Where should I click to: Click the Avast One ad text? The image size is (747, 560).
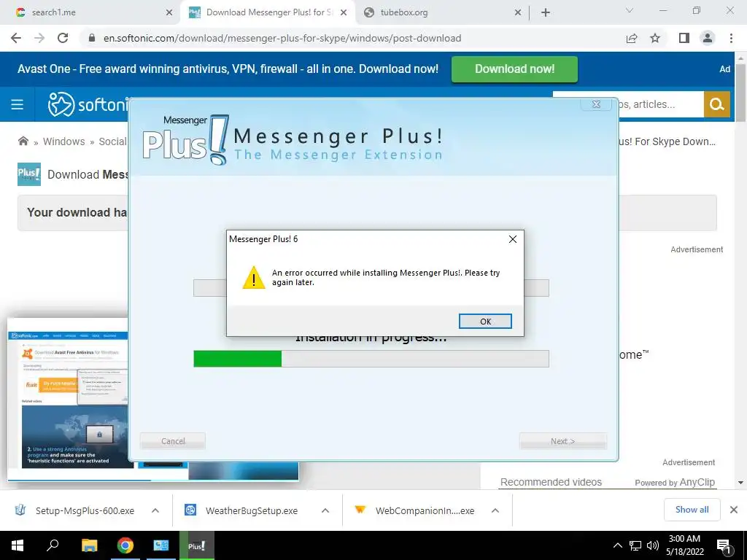[x=228, y=69]
